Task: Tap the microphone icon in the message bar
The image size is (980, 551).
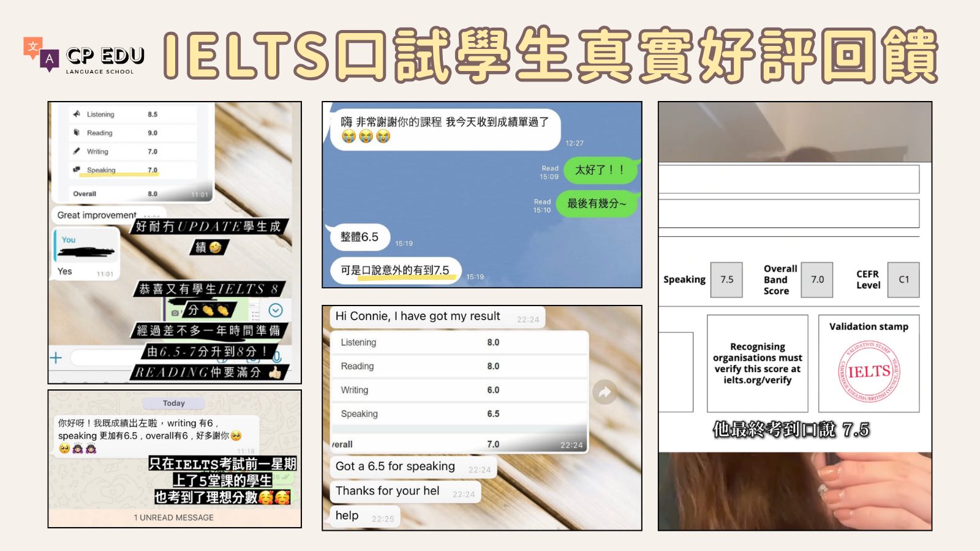Action: [277, 356]
